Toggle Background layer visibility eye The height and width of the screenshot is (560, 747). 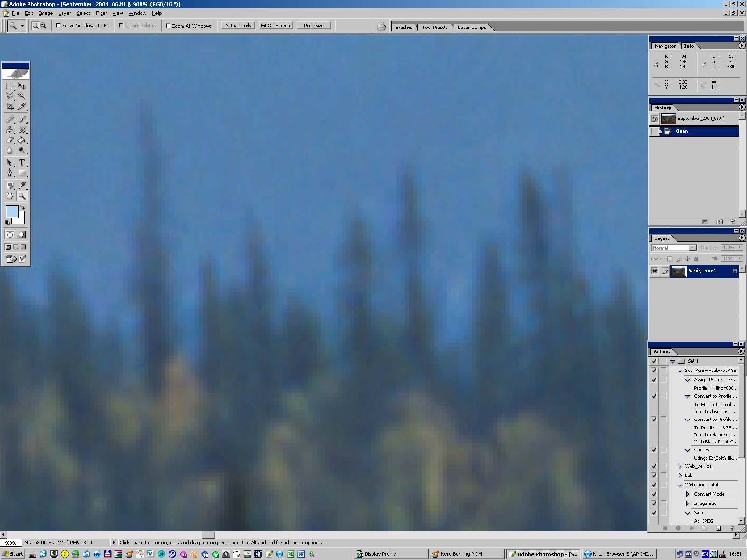point(655,271)
